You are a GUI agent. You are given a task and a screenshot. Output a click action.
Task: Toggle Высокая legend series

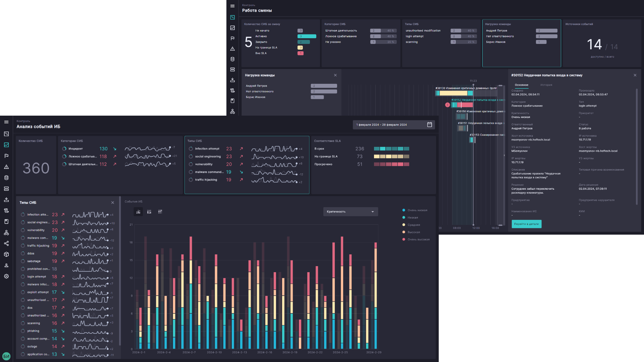pyautogui.click(x=411, y=232)
